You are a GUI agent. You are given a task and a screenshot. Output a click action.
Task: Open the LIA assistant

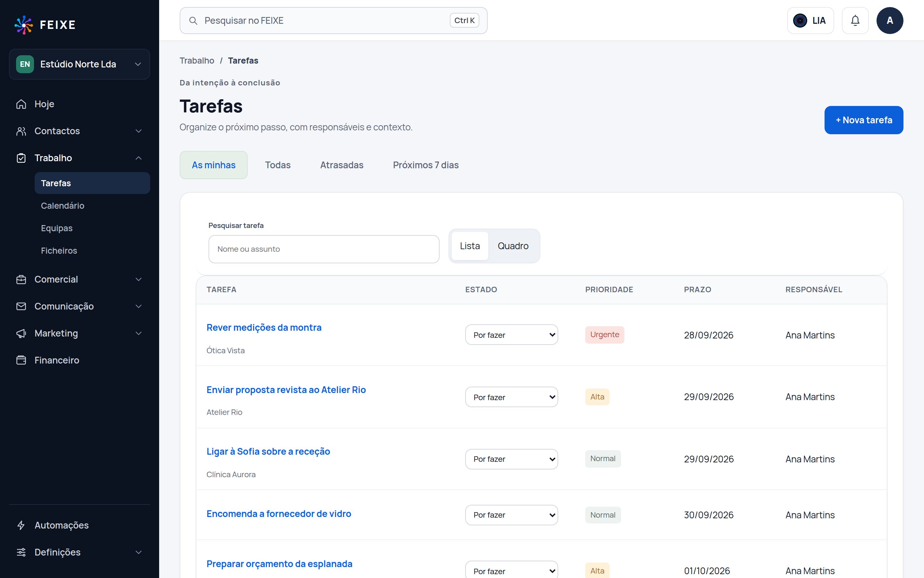pos(810,21)
